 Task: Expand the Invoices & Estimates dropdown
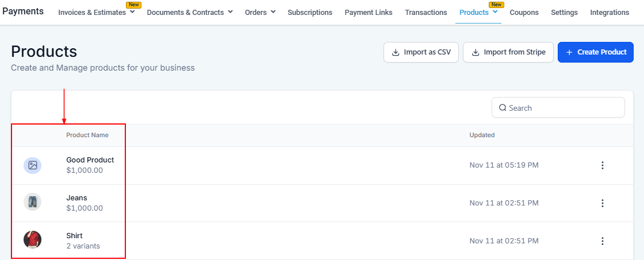132,12
